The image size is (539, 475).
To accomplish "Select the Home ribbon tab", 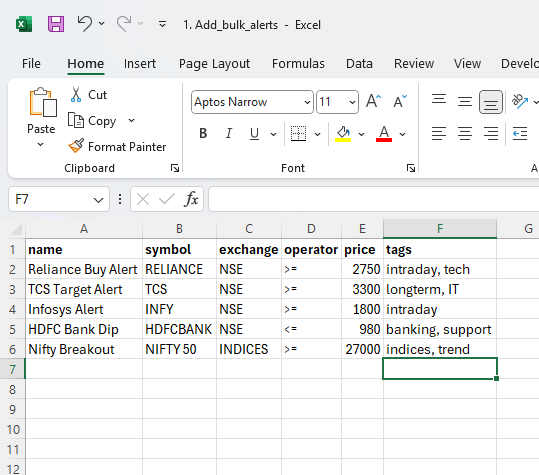I will click(86, 64).
